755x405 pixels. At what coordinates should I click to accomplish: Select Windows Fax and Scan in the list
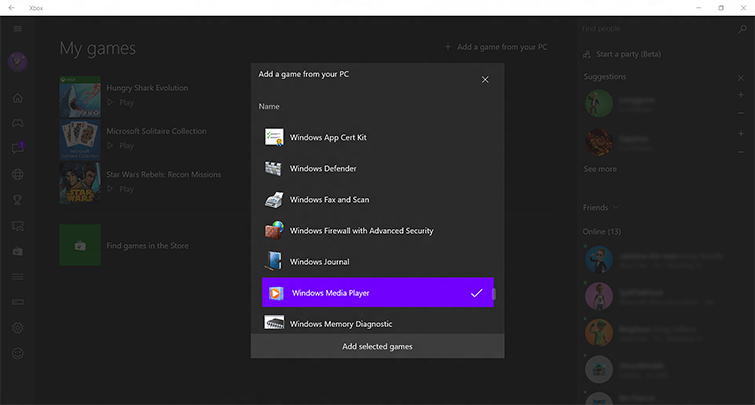point(378,199)
